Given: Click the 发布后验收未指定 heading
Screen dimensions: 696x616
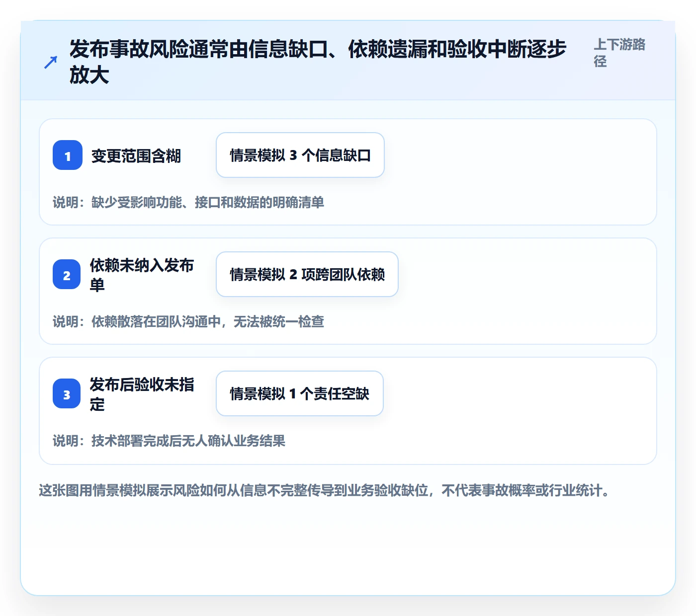Looking at the screenshot, I should 142,394.
